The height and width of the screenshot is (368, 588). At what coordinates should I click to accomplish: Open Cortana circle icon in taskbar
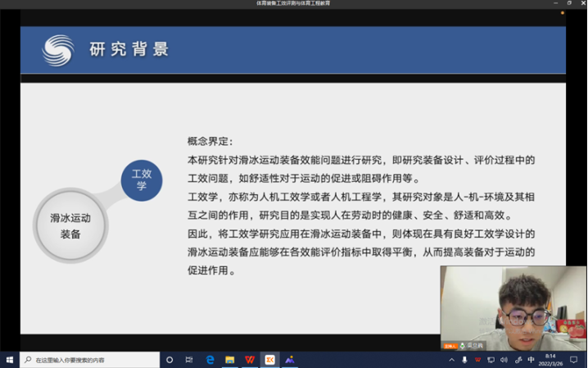pyautogui.click(x=170, y=360)
